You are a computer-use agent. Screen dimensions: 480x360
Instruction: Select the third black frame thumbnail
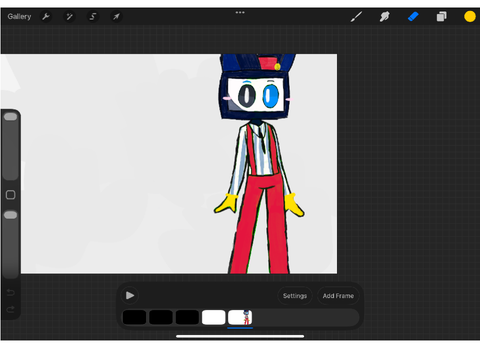(x=187, y=317)
